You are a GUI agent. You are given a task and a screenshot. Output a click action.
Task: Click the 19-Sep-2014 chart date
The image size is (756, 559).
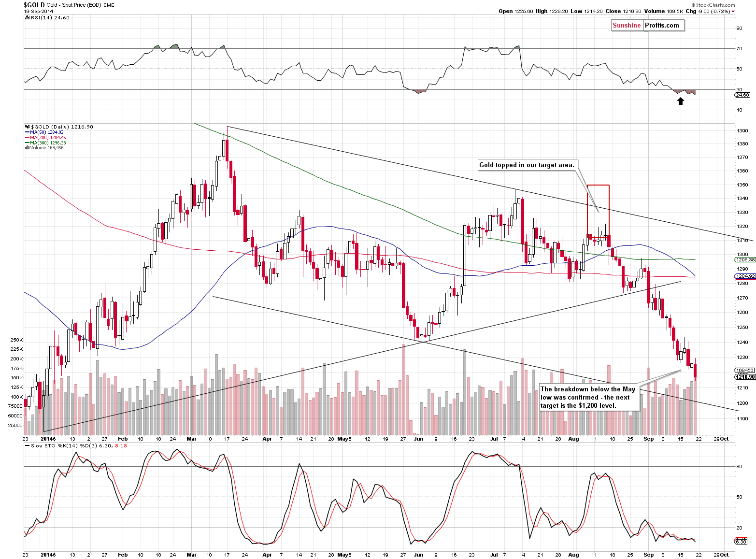point(38,11)
